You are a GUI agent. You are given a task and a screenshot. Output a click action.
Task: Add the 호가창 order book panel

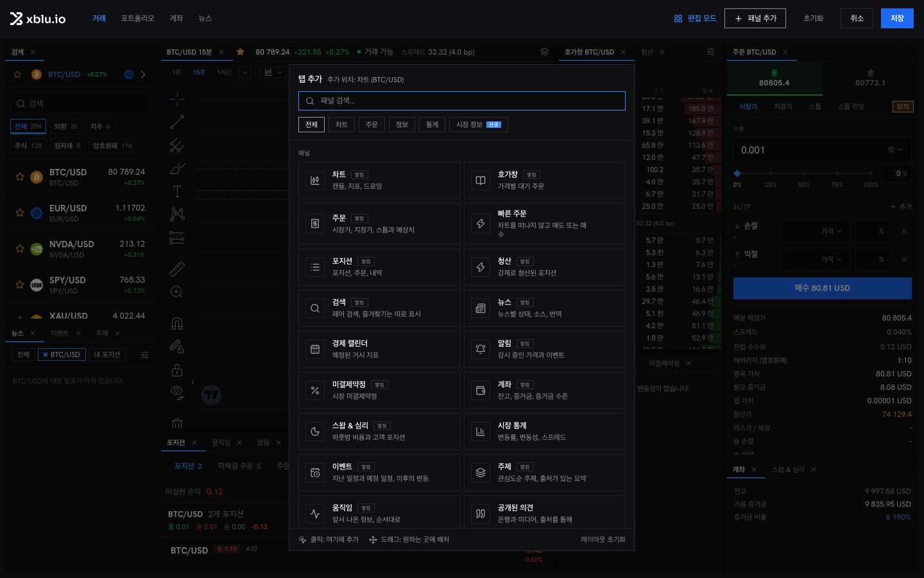(x=545, y=180)
